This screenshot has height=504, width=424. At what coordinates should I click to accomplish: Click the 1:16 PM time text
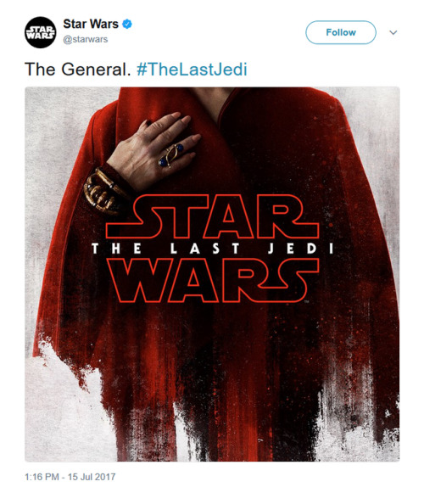pos(42,477)
